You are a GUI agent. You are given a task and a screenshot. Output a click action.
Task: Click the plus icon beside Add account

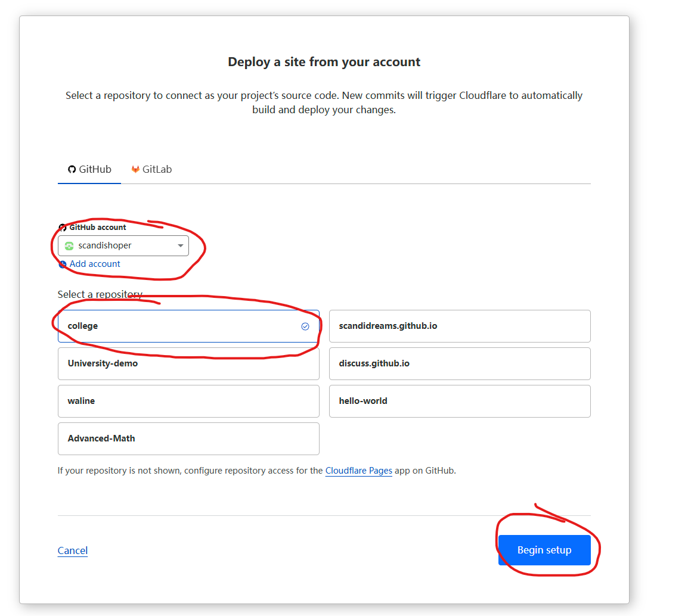coord(63,265)
